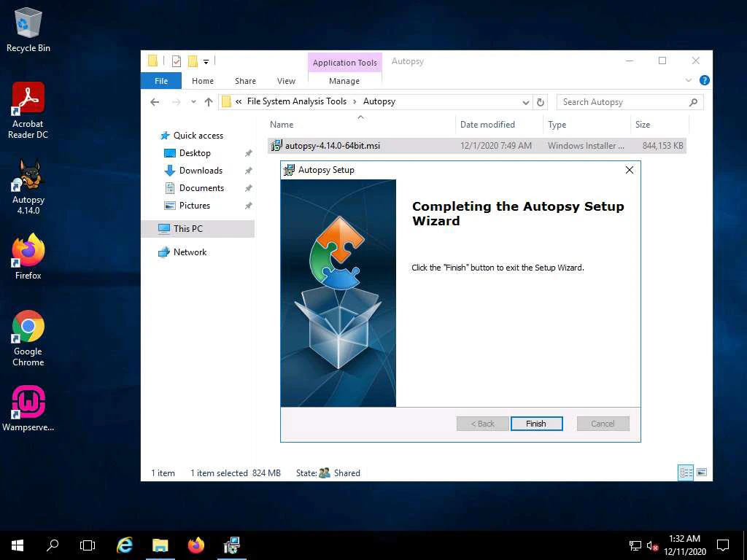Select Network in the navigation pane
This screenshot has height=560, width=747.
click(190, 252)
